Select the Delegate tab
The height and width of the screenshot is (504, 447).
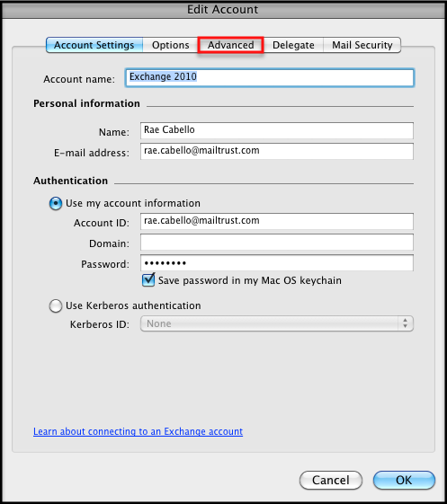pos(293,45)
